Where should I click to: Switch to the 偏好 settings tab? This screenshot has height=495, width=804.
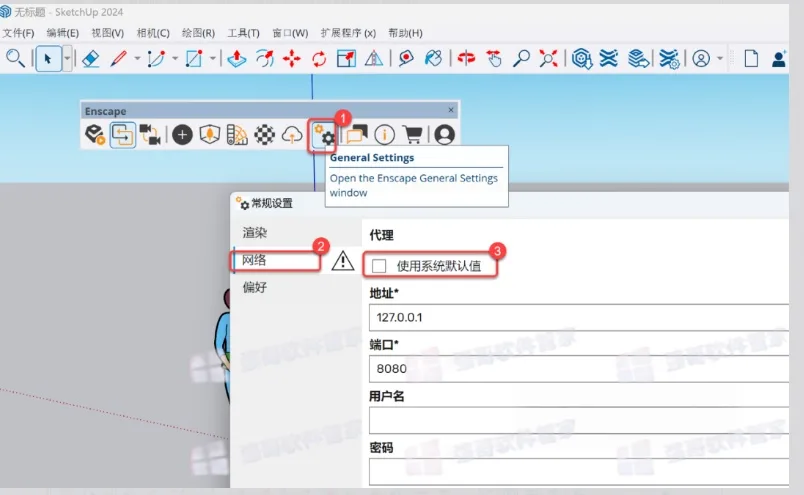coord(255,287)
